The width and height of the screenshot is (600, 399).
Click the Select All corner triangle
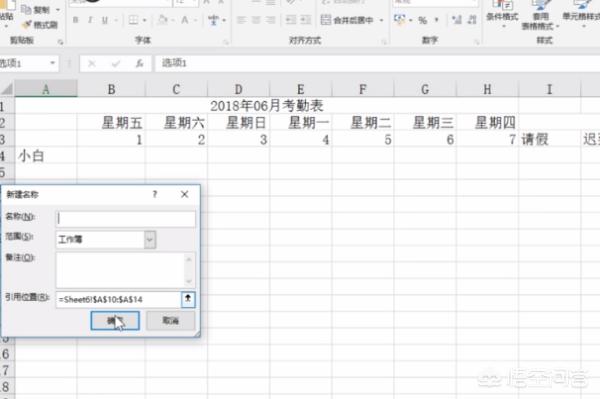coord(7,89)
